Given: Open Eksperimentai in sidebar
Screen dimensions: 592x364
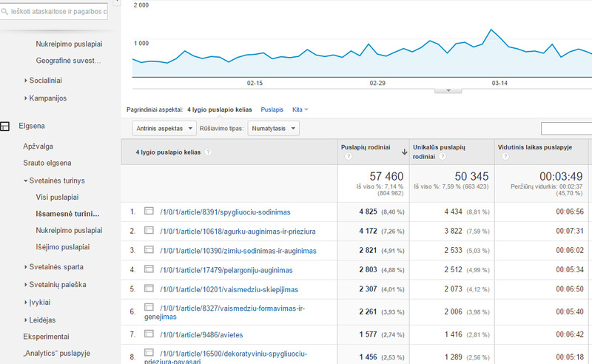Looking at the screenshot, I should tap(46, 337).
